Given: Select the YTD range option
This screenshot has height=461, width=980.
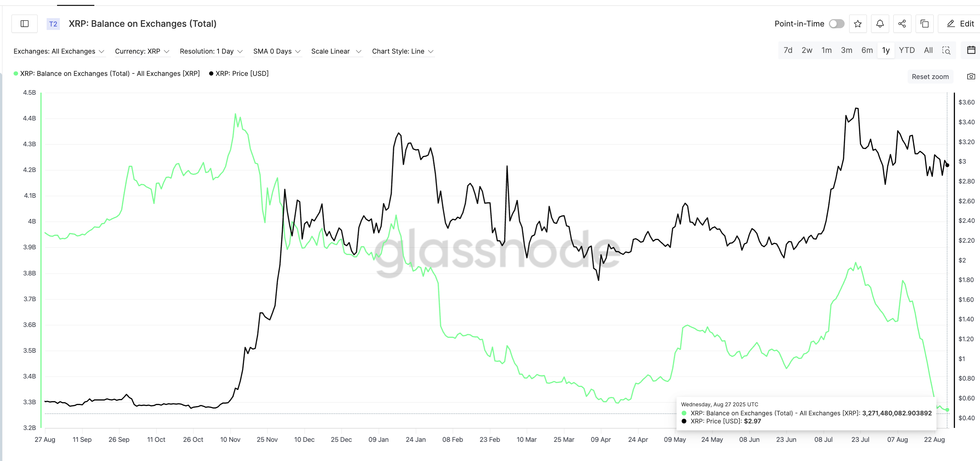Looking at the screenshot, I should [907, 50].
